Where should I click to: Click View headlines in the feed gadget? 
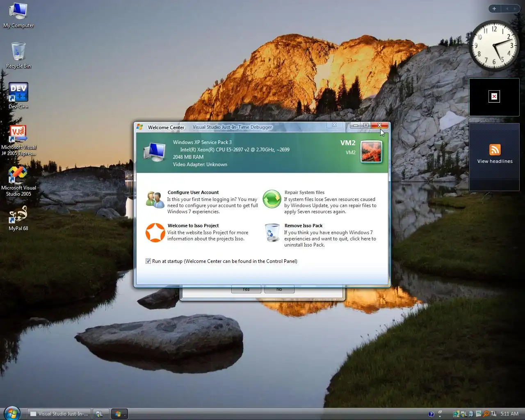pos(495,161)
